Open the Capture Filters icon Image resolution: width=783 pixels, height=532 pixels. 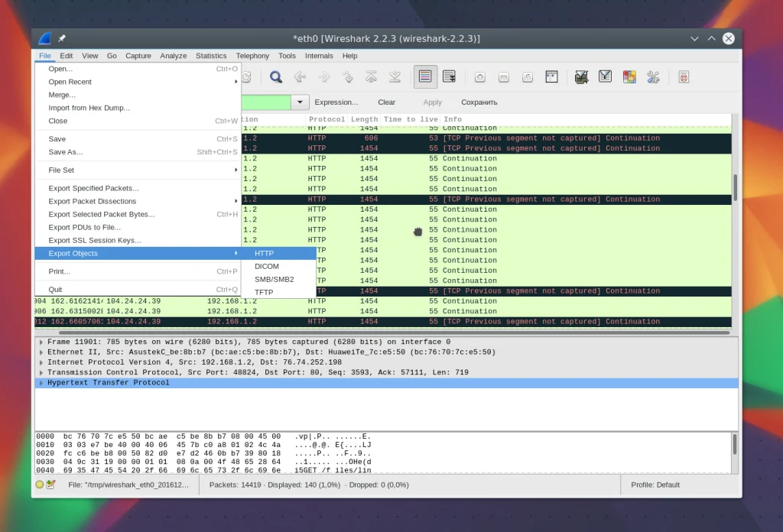[x=581, y=77]
